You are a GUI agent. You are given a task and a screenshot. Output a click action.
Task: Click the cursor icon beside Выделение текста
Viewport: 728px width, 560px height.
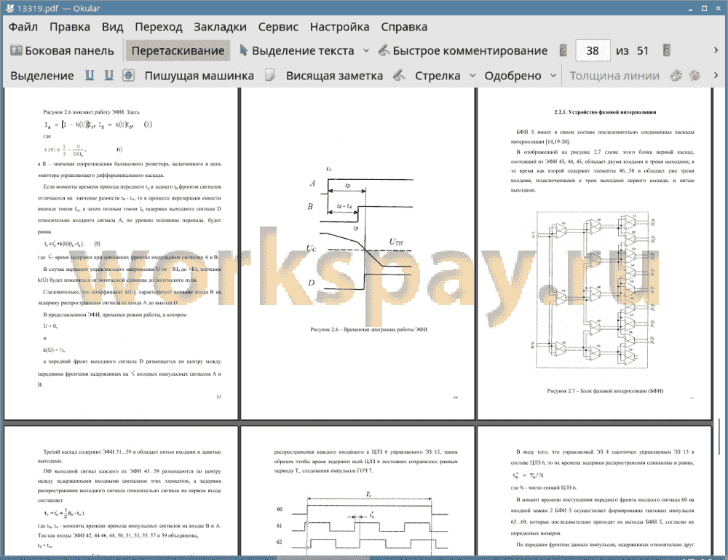pyautogui.click(x=243, y=50)
